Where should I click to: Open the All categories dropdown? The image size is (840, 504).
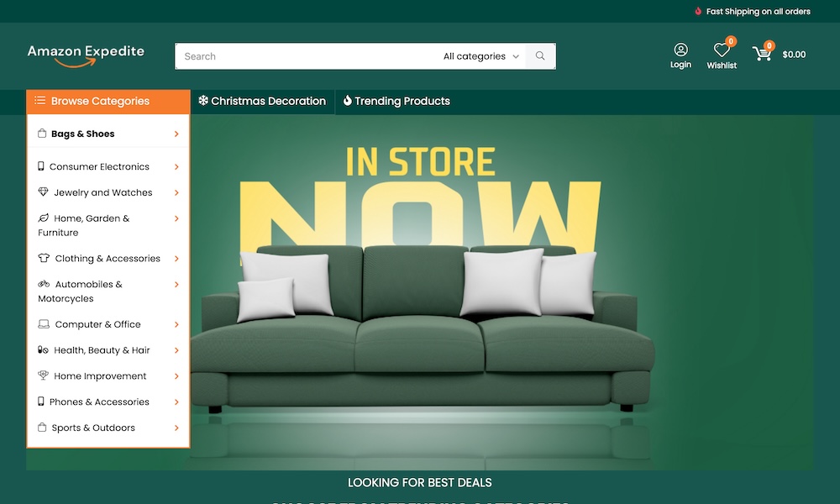tap(481, 56)
